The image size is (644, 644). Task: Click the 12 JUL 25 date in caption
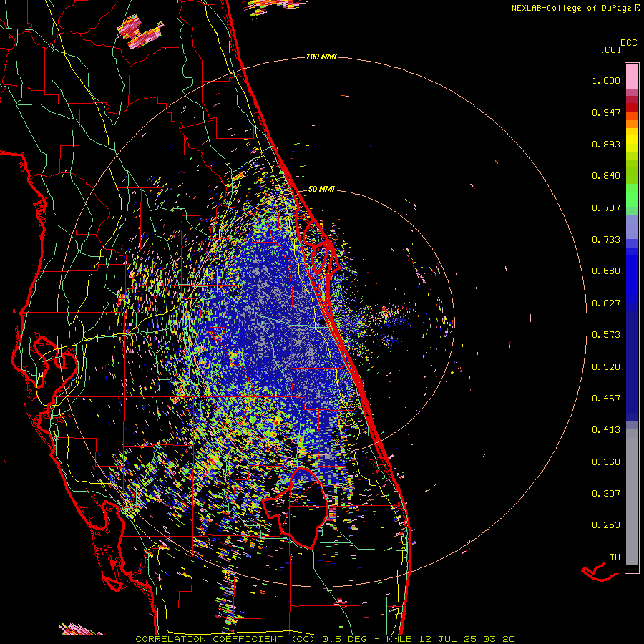448,639
